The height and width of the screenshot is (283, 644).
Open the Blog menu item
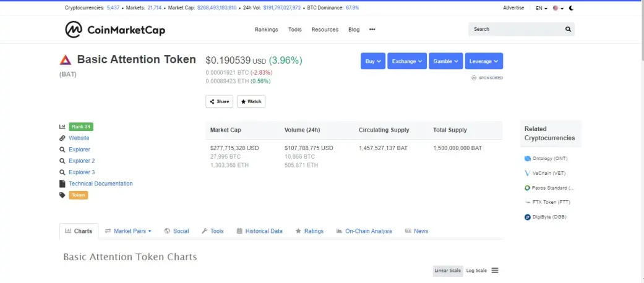point(354,30)
